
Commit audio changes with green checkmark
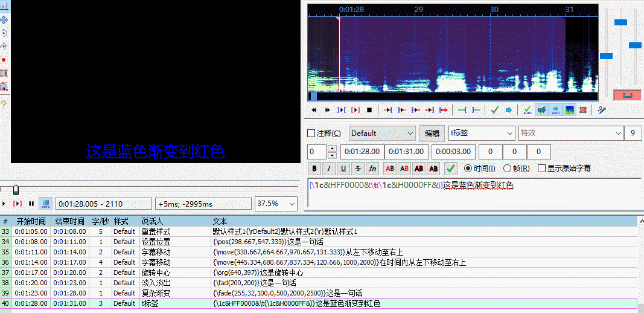tap(495, 110)
